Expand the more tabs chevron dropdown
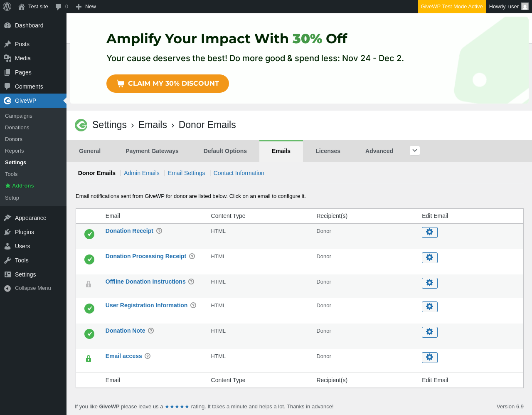532x415 pixels. tap(414, 151)
